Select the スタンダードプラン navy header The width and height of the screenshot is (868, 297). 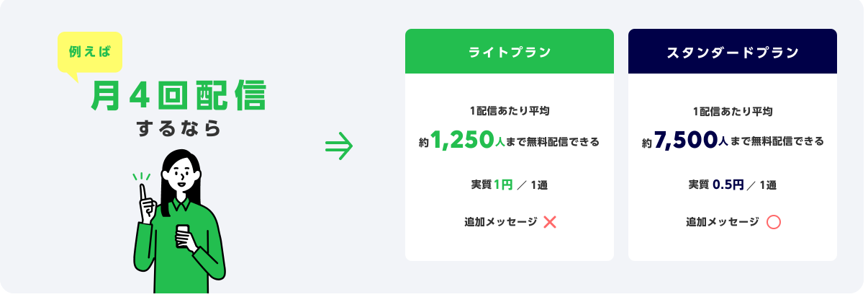tap(733, 51)
